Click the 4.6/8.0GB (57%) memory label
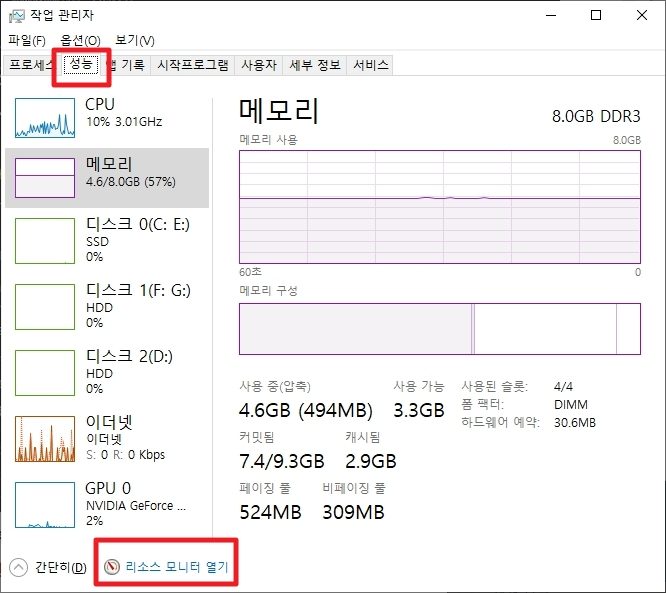Image resolution: width=666 pixels, height=593 pixels. (131, 182)
